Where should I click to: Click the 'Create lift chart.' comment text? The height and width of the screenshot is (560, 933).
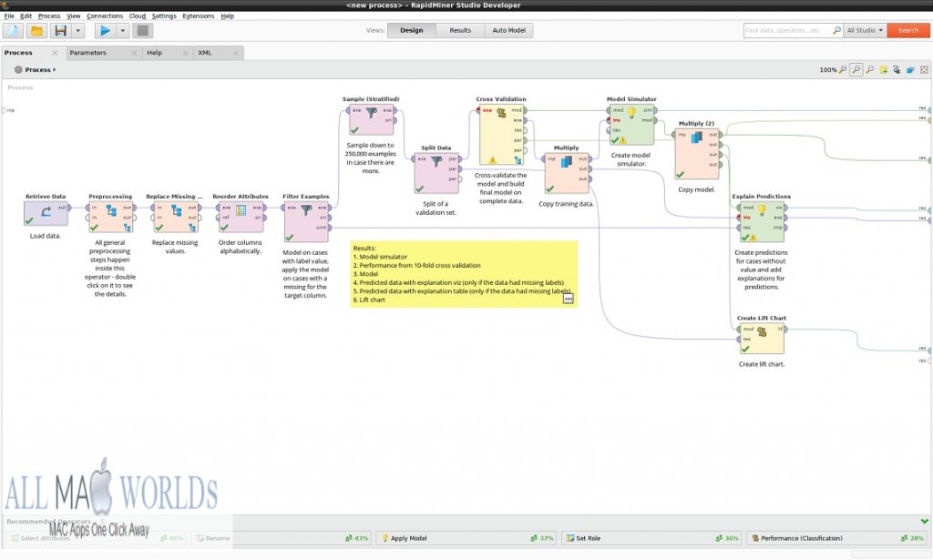[x=762, y=364]
